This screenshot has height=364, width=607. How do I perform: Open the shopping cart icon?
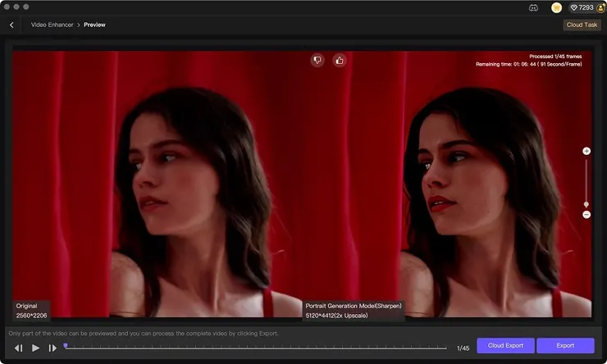[x=556, y=7]
